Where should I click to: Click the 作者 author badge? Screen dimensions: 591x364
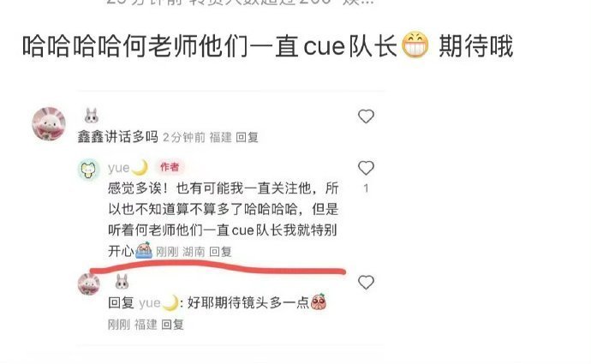click(x=170, y=167)
